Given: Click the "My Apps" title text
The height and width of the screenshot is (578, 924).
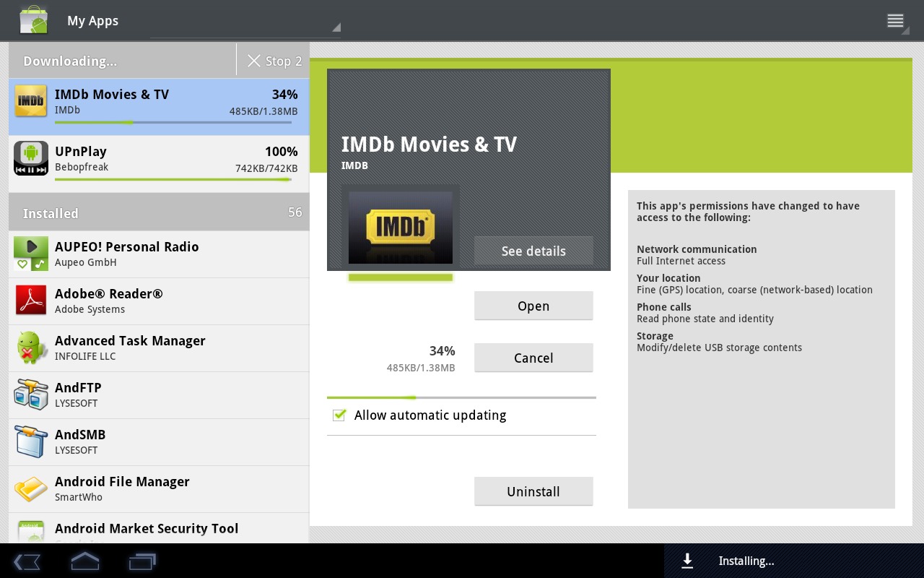Looking at the screenshot, I should 92,21.
